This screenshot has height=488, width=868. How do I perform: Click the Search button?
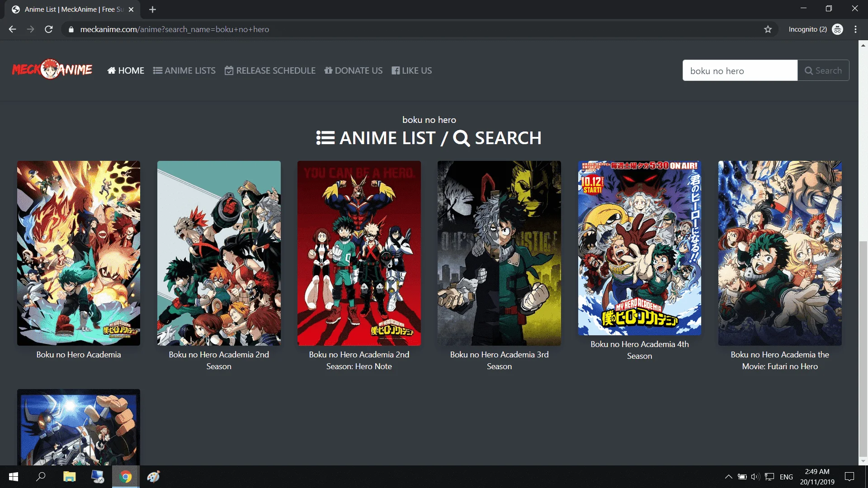823,70
